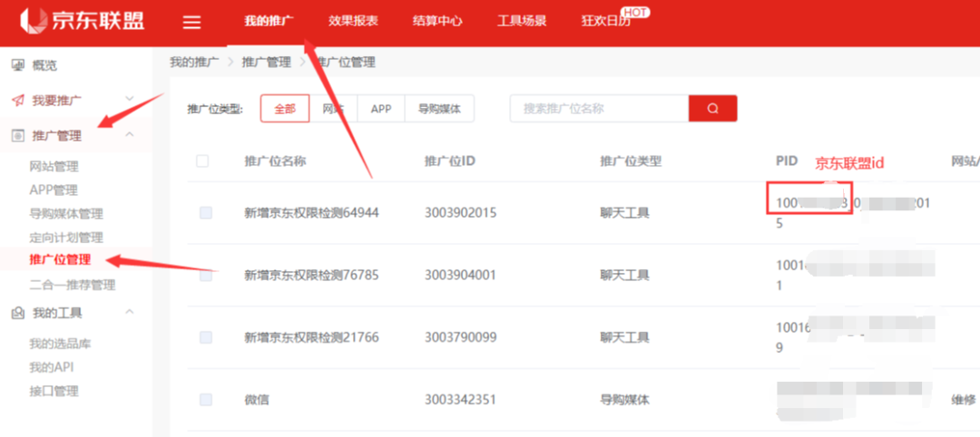
Task: Filter by APP type
Action: pyautogui.click(x=380, y=109)
